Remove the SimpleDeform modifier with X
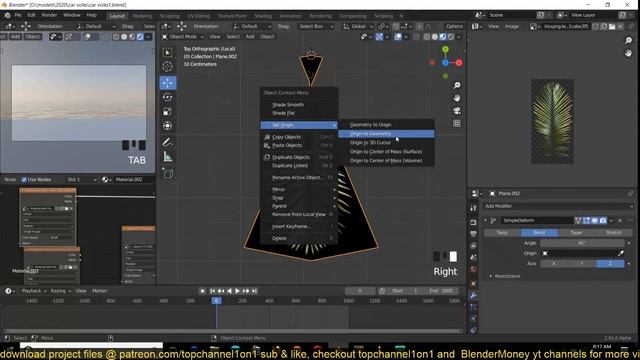The width and height of the screenshot is (640, 360). coord(620,220)
